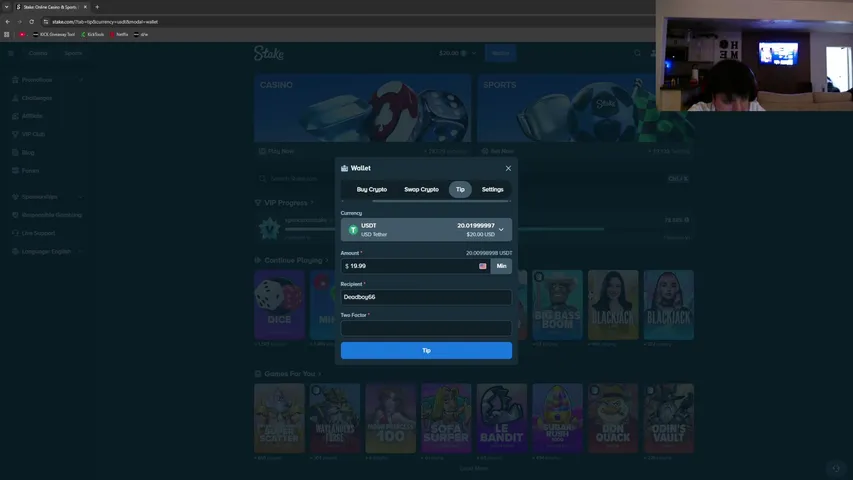Screen dimensions: 853x480
Task: Open the KICK Giveaway Tool bookmark
Action: pos(54,34)
